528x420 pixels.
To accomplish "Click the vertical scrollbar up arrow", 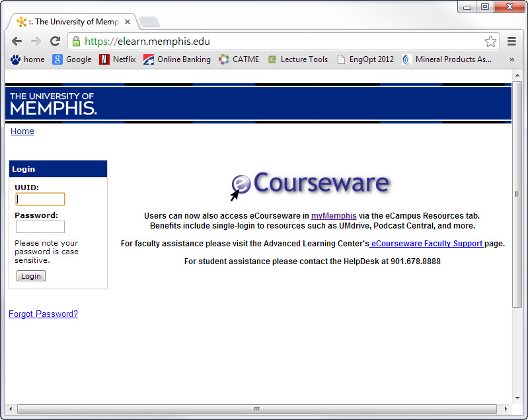I will [517, 75].
